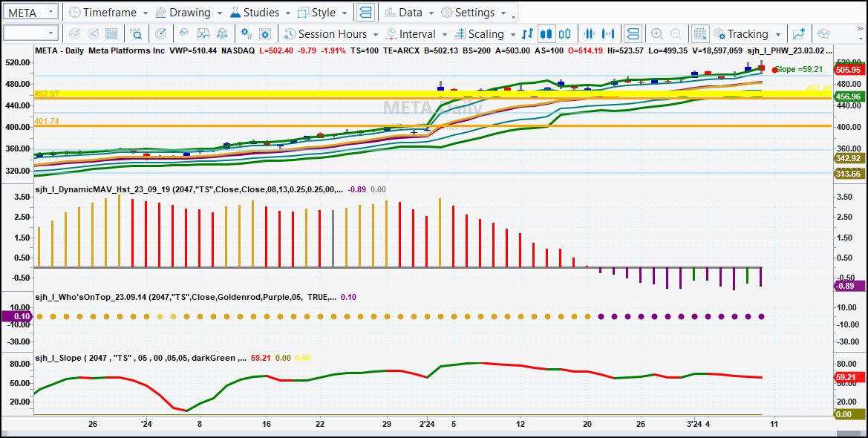This screenshot has width=868, height=438.
Task: Click the stacked panels icon beside Style
Action: click(x=365, y=12)
